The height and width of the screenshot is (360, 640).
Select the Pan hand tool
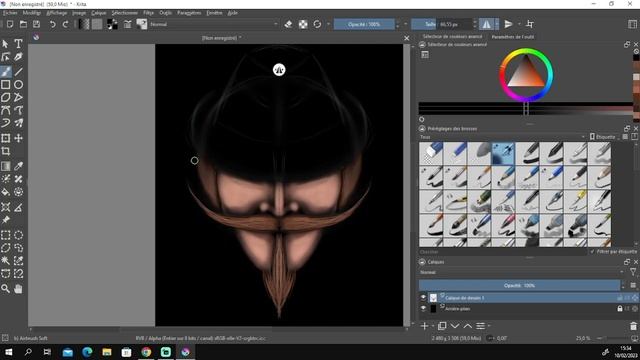tap(18, 289)
